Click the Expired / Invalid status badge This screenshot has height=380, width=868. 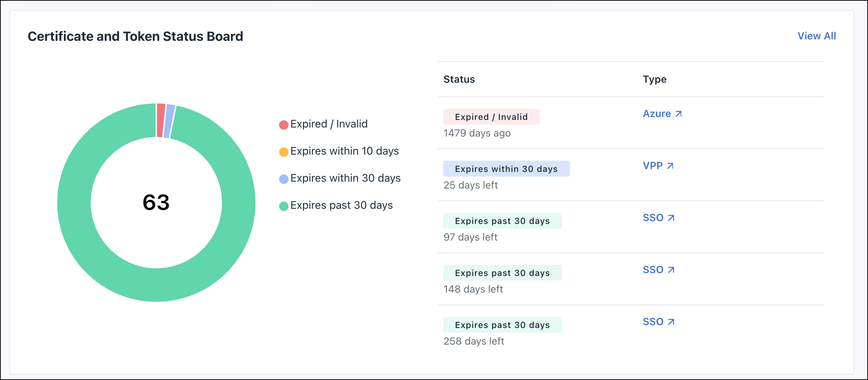491,117
